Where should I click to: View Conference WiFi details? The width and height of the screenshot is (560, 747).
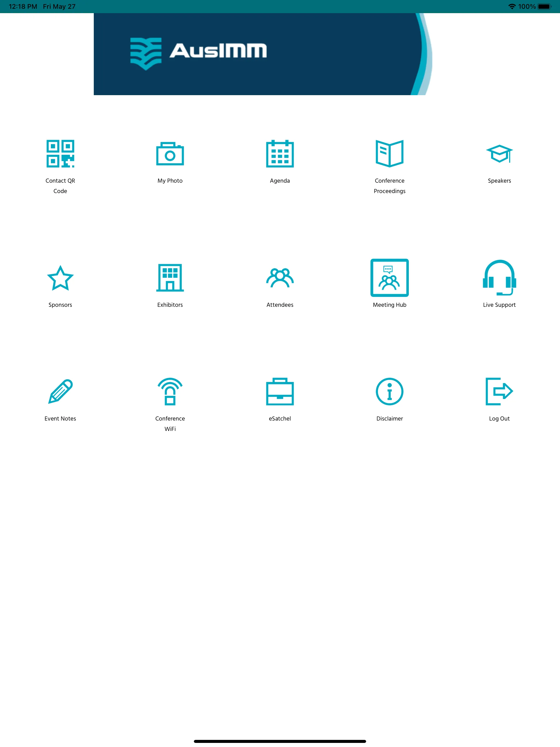point(170,391)
